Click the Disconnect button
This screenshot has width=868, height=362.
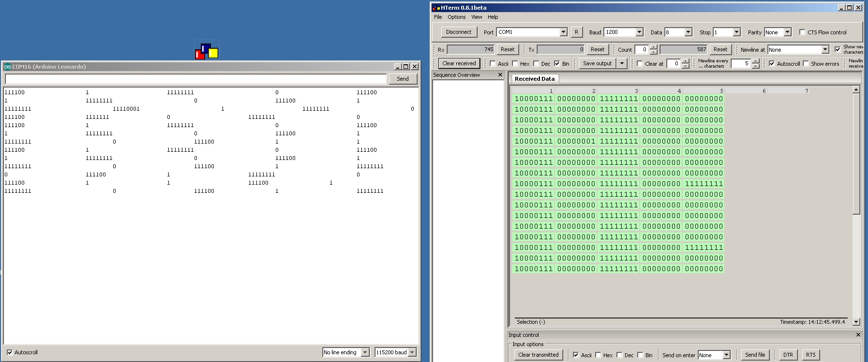(458, 32)
